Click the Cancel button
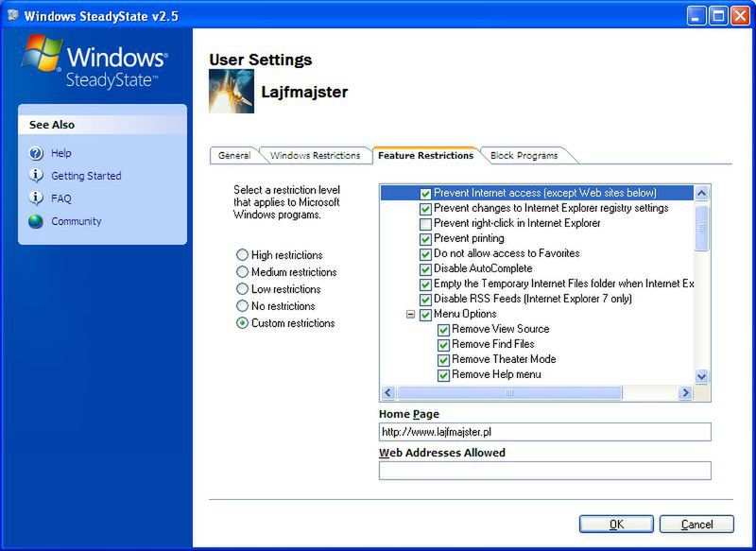This screenshot has height=551, width=756. [x=696, y=524]
